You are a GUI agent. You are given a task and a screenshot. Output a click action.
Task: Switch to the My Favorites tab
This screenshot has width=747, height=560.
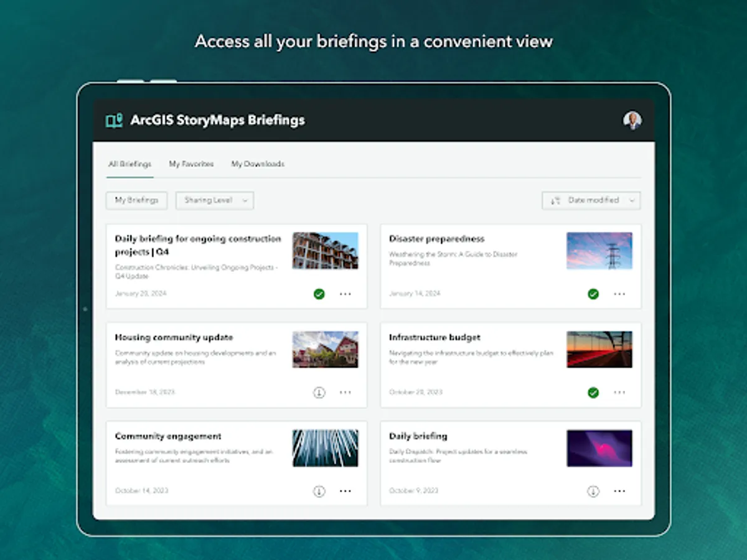(191, 164)
